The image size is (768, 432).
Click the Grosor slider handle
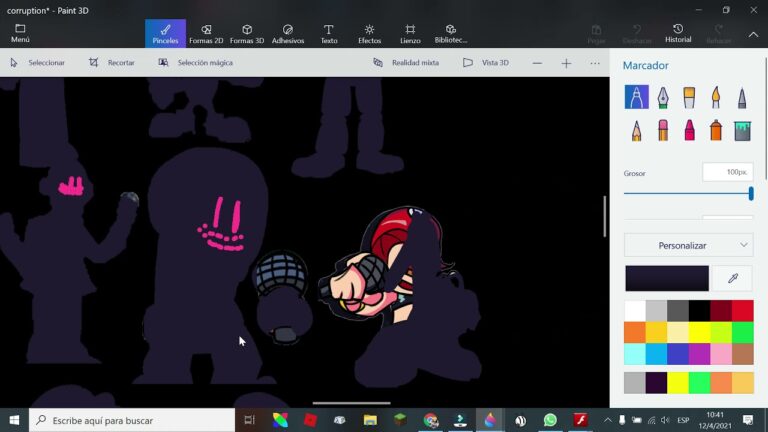[x=751, y=193]
